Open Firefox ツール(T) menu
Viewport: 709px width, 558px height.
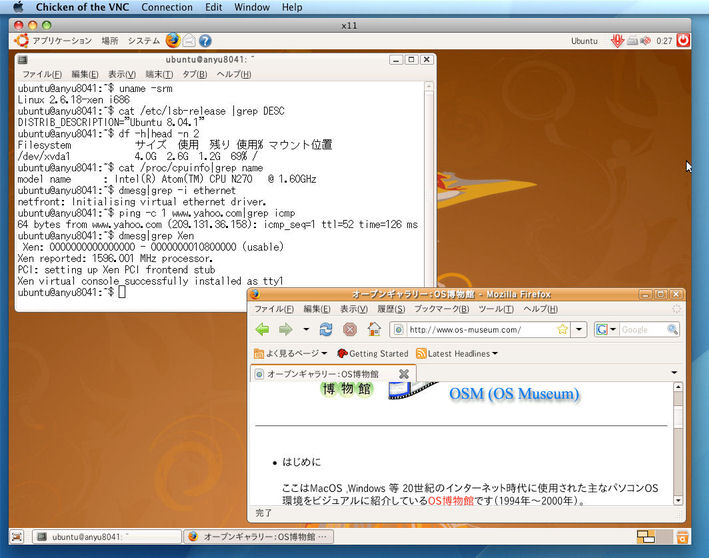[x=496, y=309]
